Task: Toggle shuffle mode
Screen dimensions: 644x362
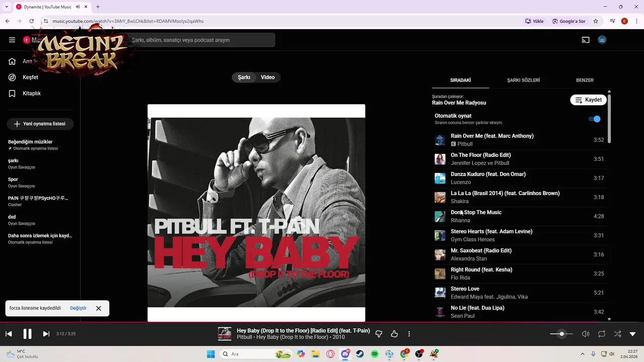Action: click(x=617, y=334)
